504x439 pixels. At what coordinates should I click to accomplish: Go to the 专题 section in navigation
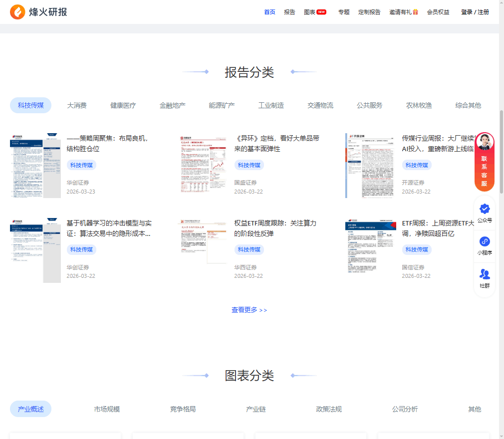(343, 11)
